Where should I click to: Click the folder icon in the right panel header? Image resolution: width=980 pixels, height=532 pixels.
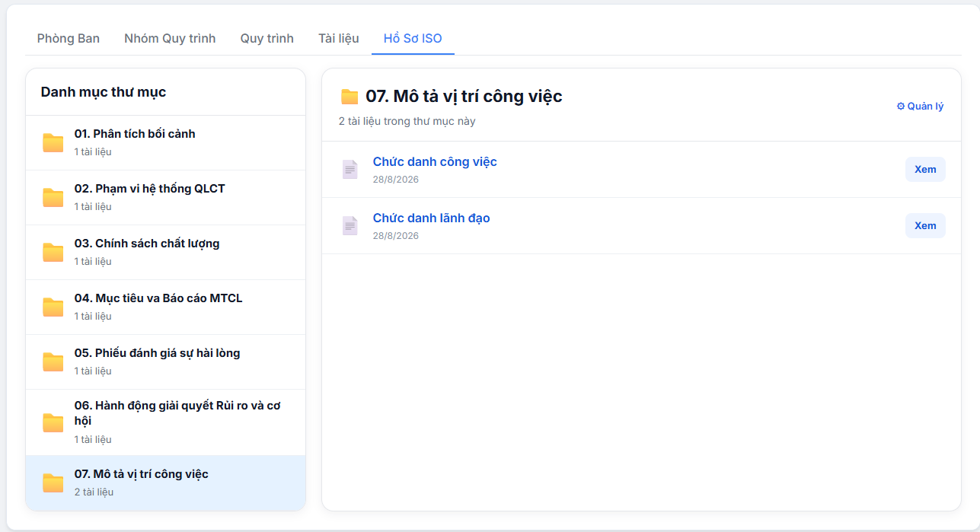click(x=350, y=97)
